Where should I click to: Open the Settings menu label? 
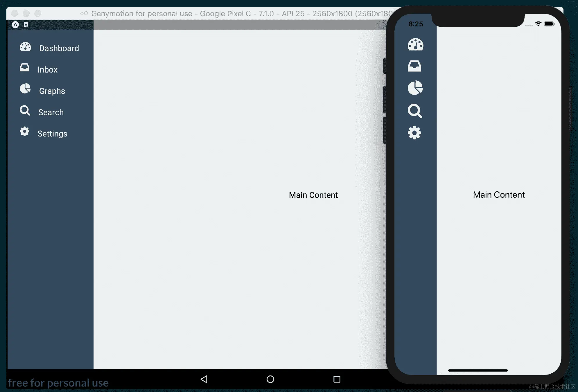pos(52,134)
